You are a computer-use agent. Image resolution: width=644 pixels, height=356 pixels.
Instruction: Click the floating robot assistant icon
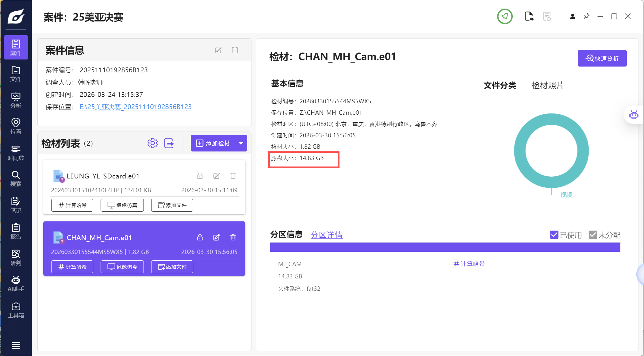click(x=634, y=115)
